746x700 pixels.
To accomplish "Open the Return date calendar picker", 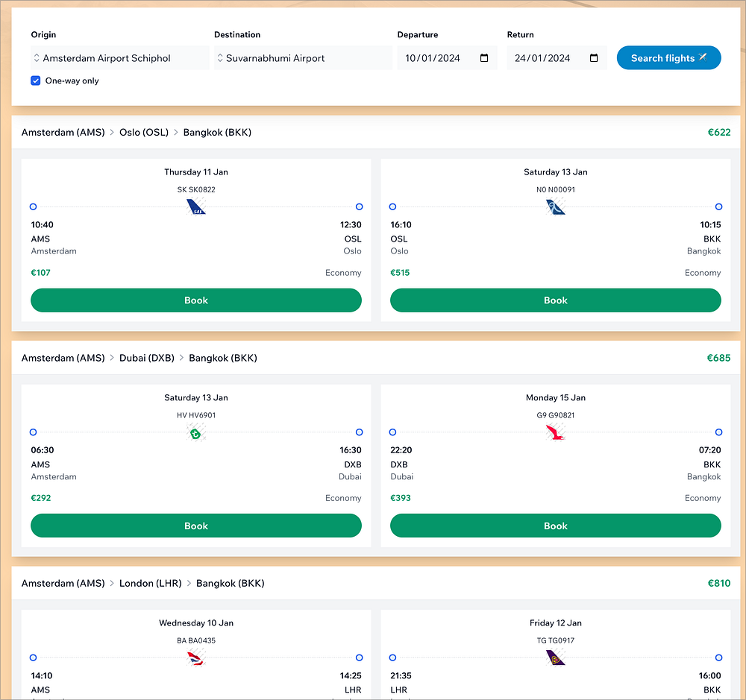I will (594, 58).
